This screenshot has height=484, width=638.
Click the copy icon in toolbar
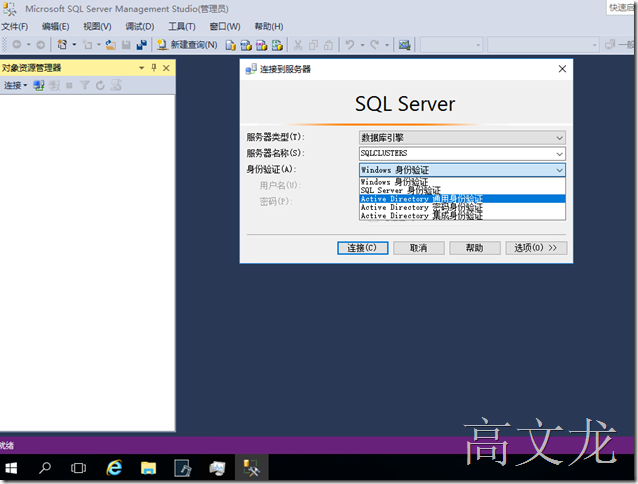pyautogui.click(x=313, y=45)
